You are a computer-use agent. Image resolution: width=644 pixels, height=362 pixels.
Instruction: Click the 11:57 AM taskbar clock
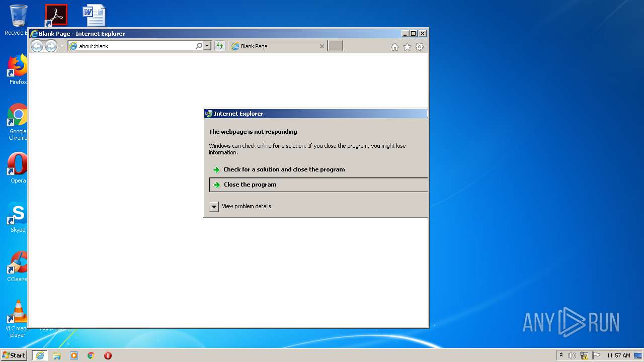pos(618,355)
